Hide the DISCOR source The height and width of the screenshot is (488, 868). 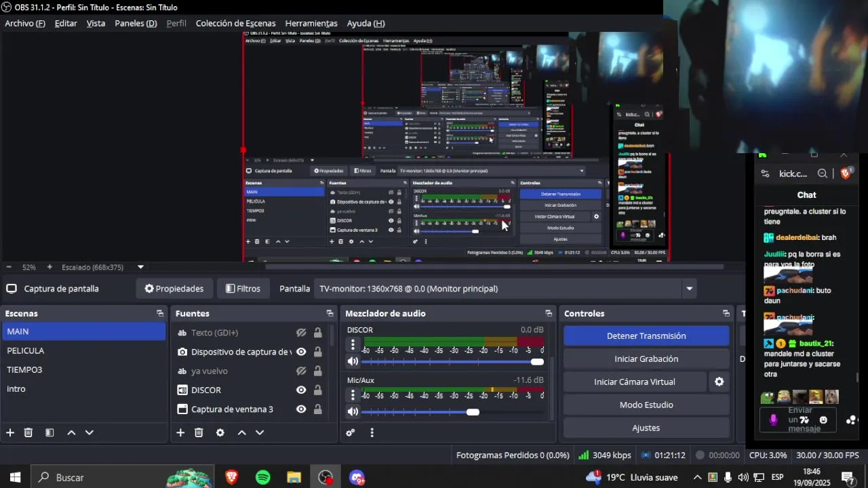coord(301,390)
